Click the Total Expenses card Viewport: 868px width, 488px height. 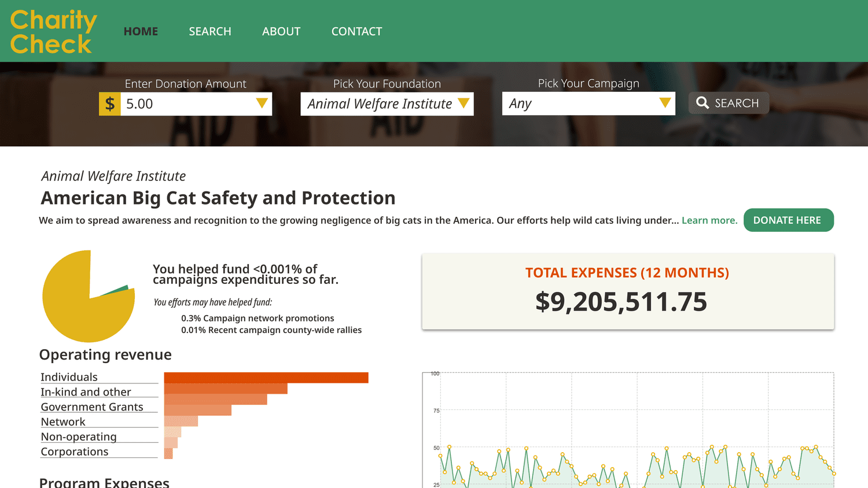coord(628,291)
